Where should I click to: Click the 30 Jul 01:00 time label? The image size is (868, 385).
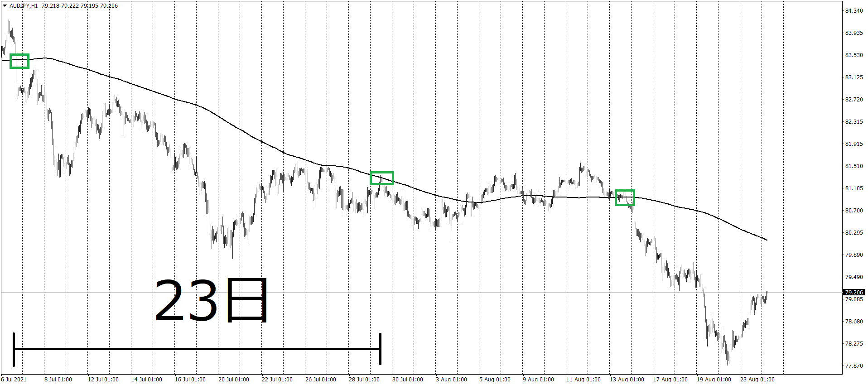coord(408,380)
